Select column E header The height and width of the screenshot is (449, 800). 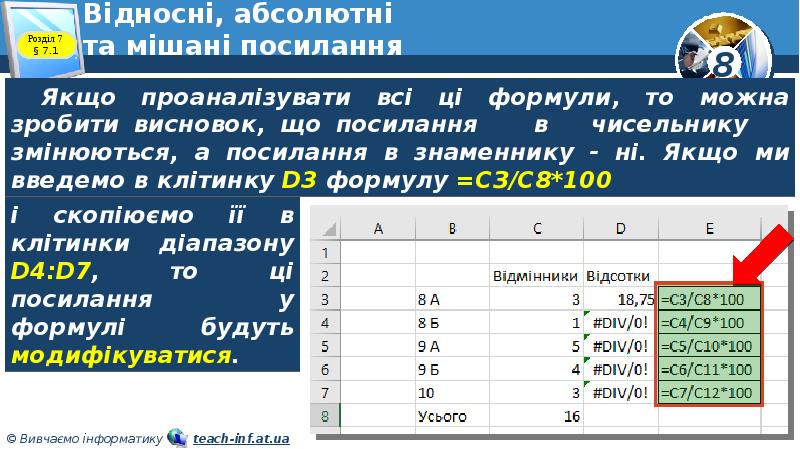(710, 228)
